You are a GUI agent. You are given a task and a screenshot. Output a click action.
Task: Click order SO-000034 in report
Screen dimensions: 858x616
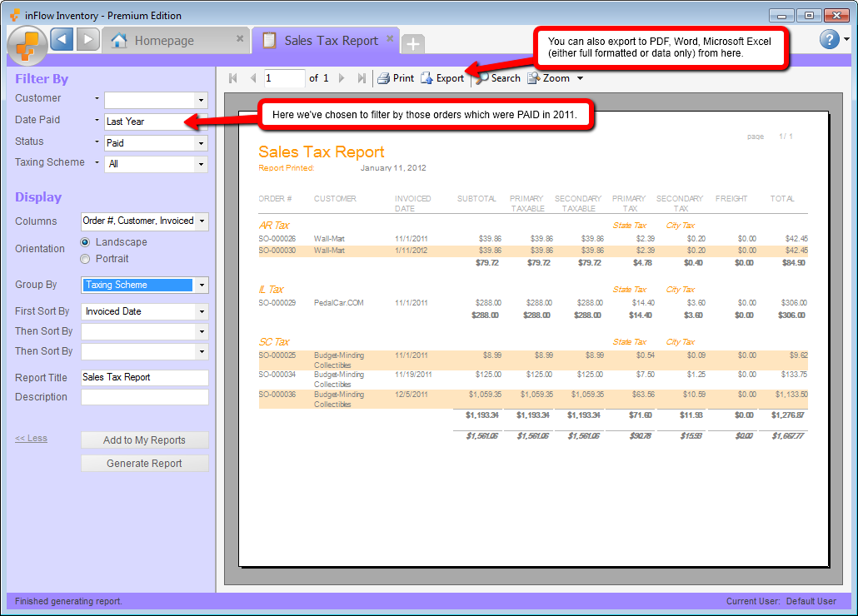[x=277, y=375]
